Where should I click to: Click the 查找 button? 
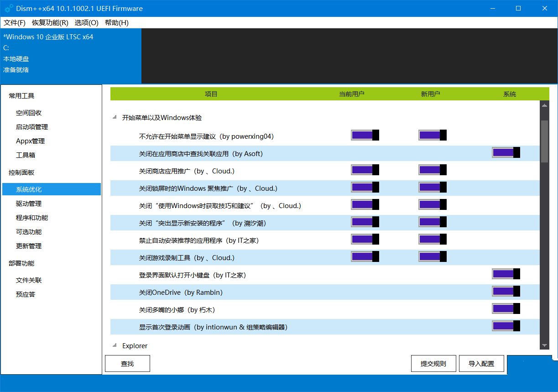pos(127,364)
